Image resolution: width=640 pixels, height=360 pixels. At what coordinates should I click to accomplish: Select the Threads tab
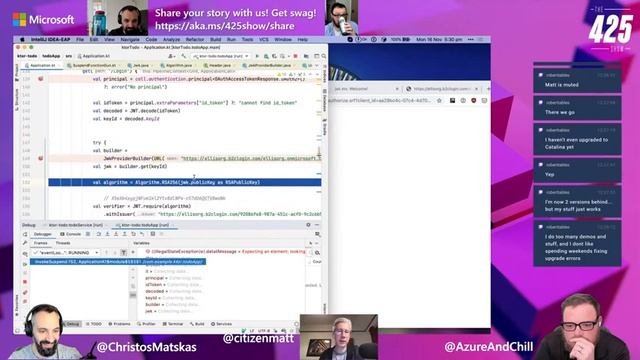(x=63, y=243)
